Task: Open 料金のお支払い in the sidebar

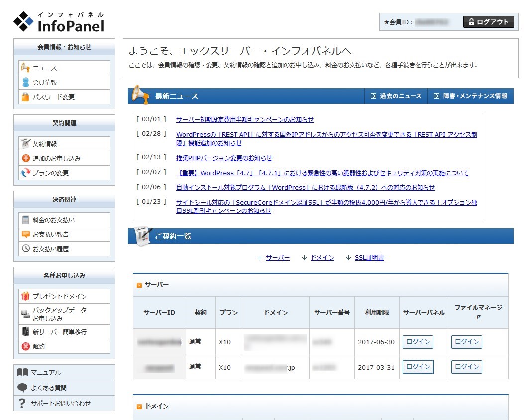Action: pos(64,220)
